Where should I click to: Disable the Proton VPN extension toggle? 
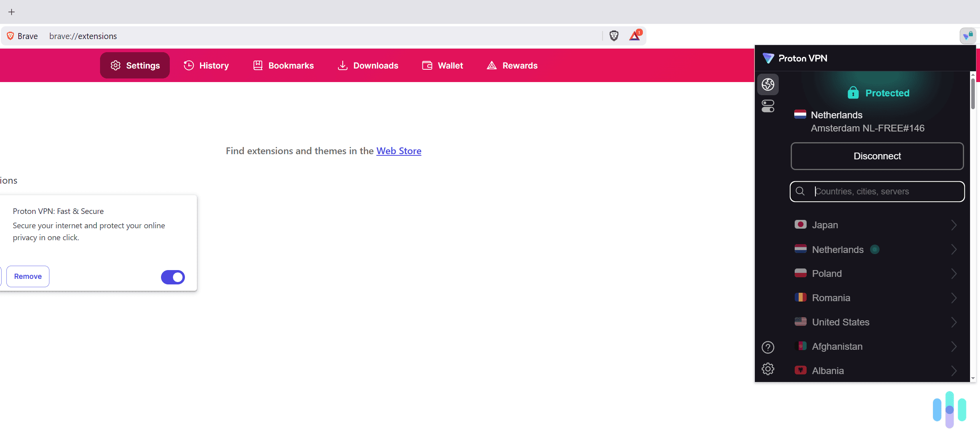tap(173, 277)
